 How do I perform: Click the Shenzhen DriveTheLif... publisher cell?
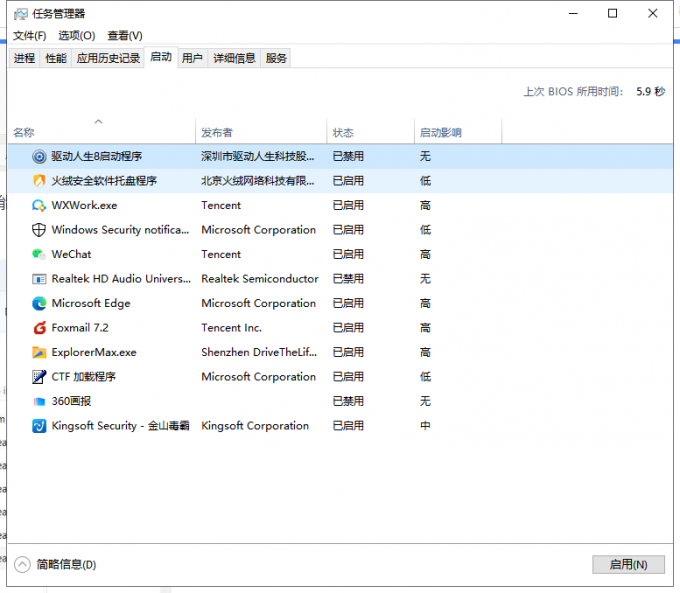point(259,352)
